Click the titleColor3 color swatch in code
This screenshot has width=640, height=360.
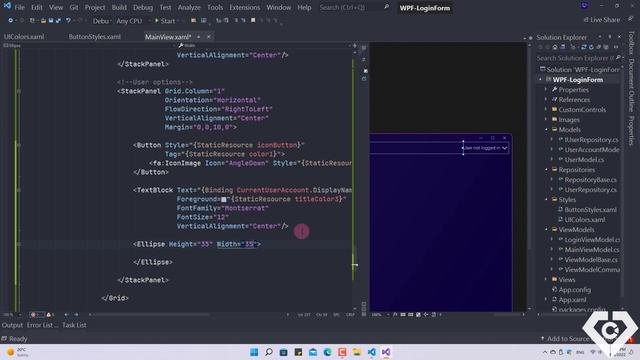pyautogui.click(x=224, y=200)
